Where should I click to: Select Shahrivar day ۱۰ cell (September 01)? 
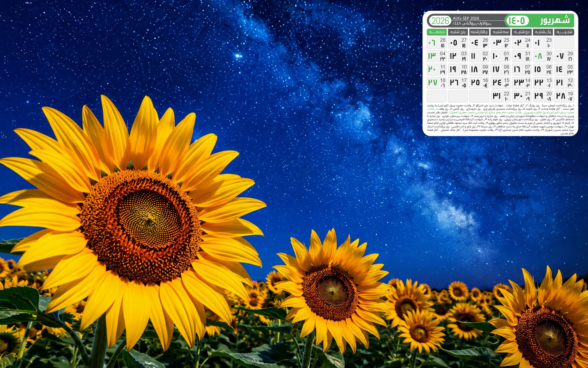[x=500, y=56]
